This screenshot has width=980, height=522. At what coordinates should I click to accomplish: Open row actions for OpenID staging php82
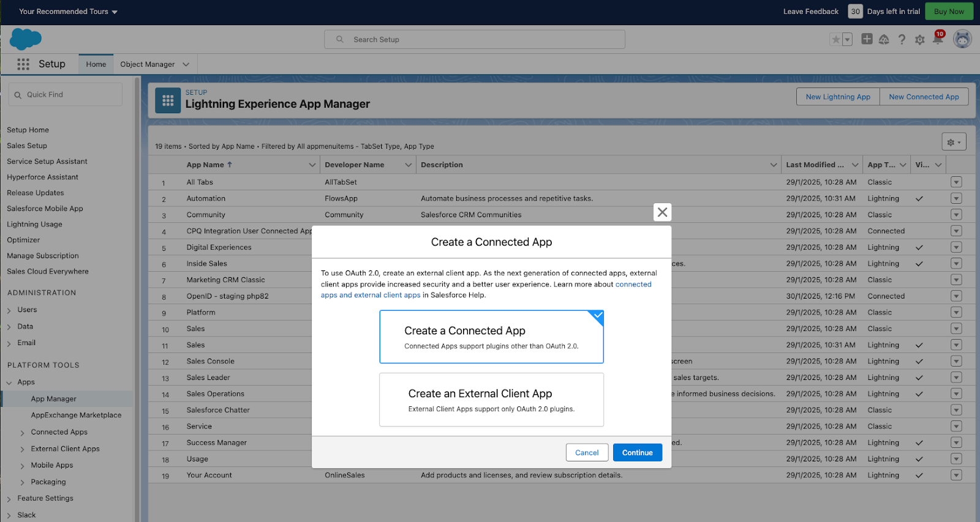[956, 296]
